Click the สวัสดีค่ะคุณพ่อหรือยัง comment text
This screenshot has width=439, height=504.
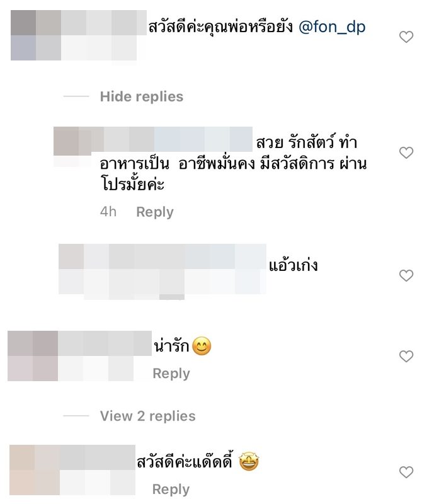220,27
